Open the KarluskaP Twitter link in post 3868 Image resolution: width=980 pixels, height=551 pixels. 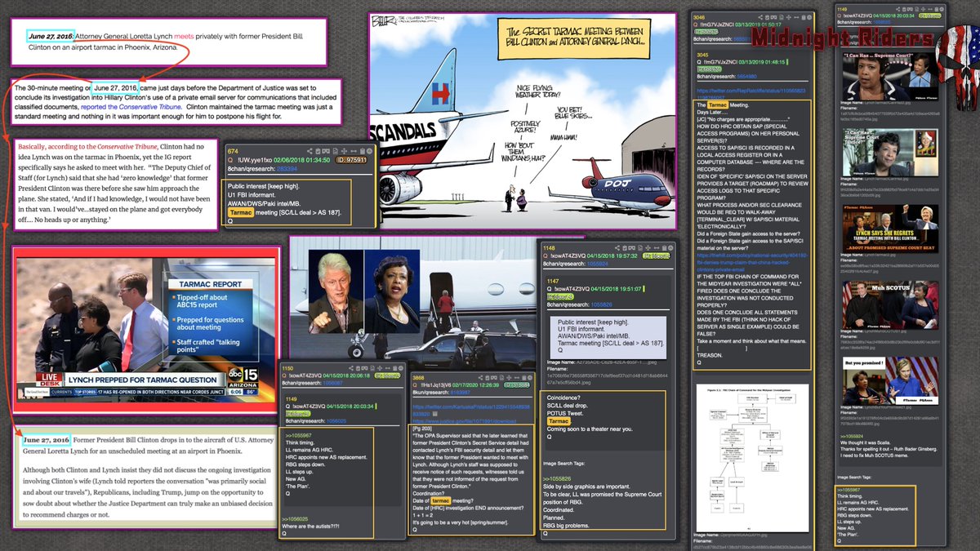[471, 410]
